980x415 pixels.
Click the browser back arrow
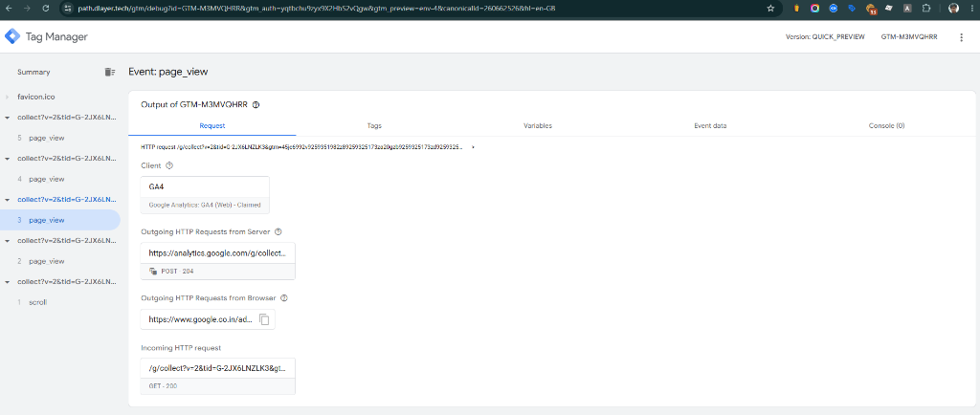click(10, 8)
